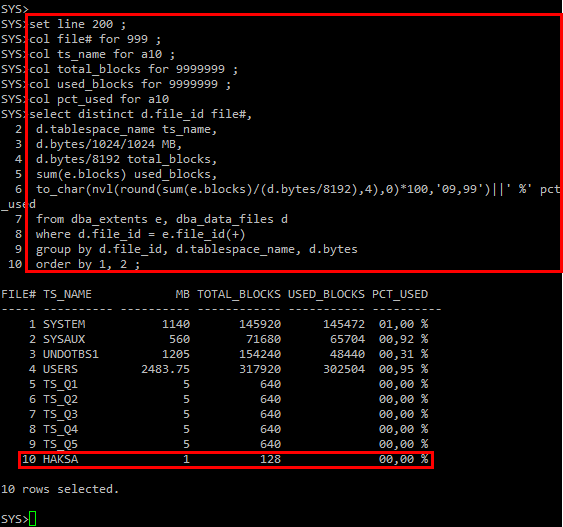Click total blocks value 145920
Screen dimensions: 563x527
[260, 324]
